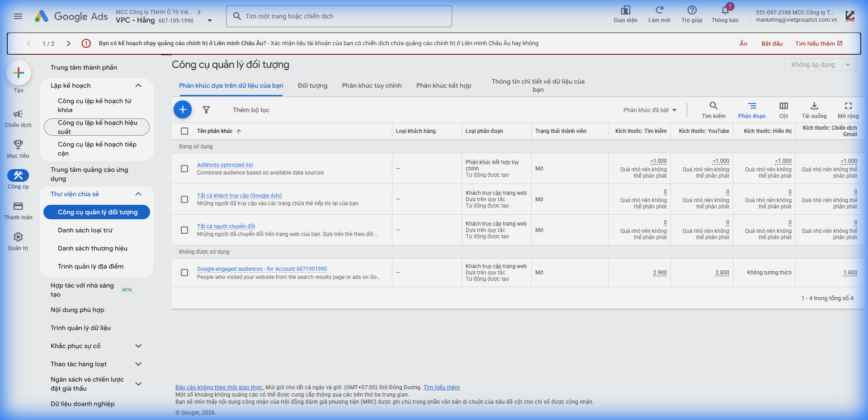
Task: Tick the Tất cả người chuyển đổi checkbox
Action: click(184, 230)
